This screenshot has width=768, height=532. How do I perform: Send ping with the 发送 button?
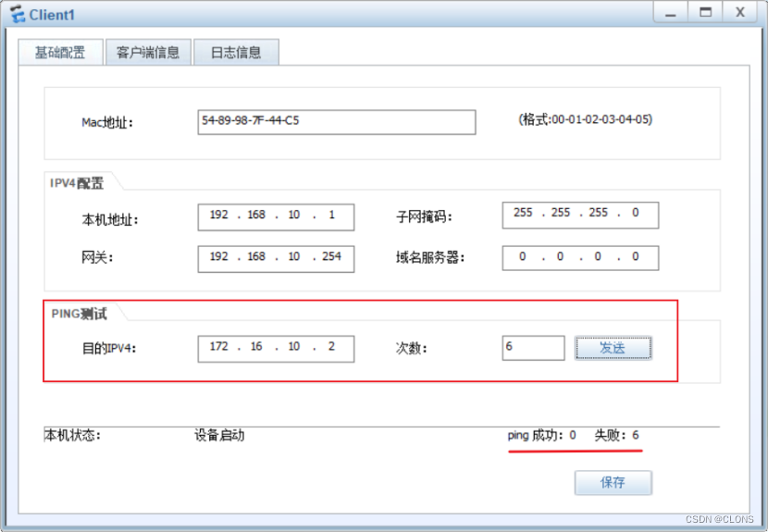pyautogui.click(x=613, y=348)
